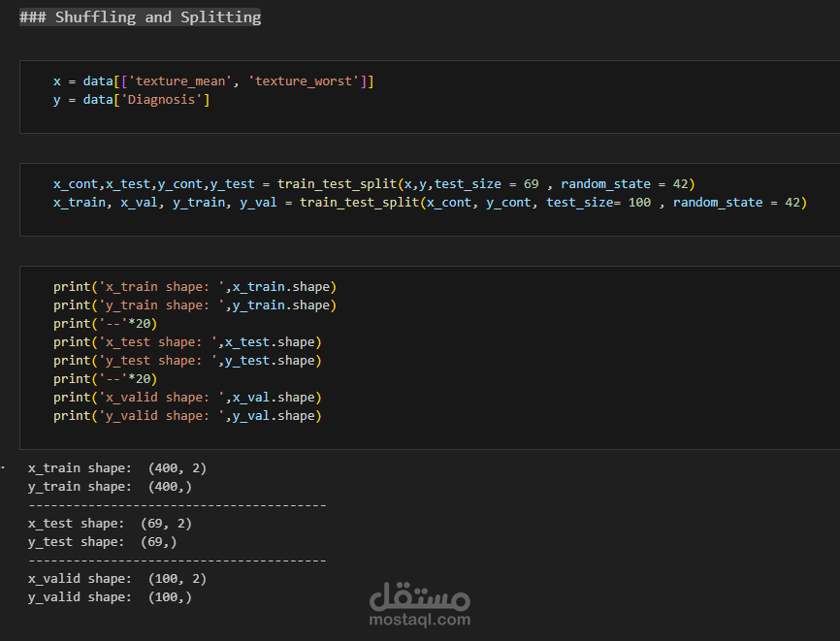
Task: Click the x_train, x_val train_test_split line
Action: 430,202
